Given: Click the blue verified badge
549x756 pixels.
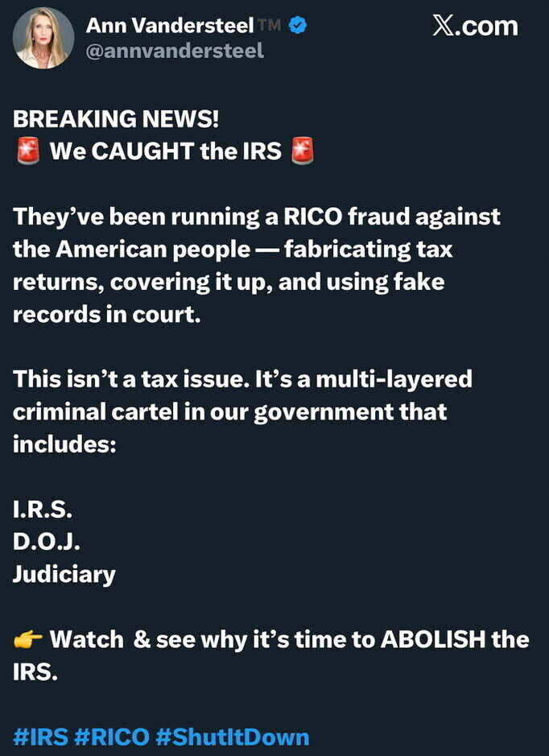Looking at the screenshot, I should tap(297, 25).
